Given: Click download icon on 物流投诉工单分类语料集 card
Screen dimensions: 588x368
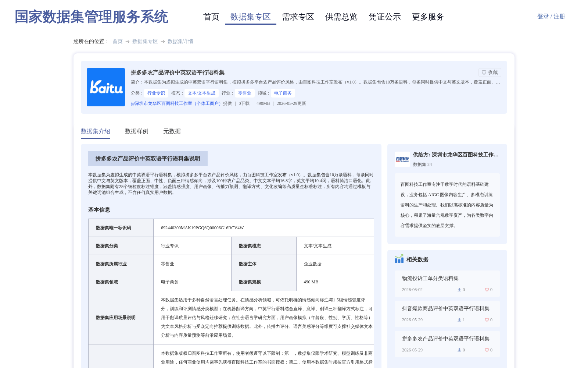Looking at the screenshot, I should click(x=459, y=290).
